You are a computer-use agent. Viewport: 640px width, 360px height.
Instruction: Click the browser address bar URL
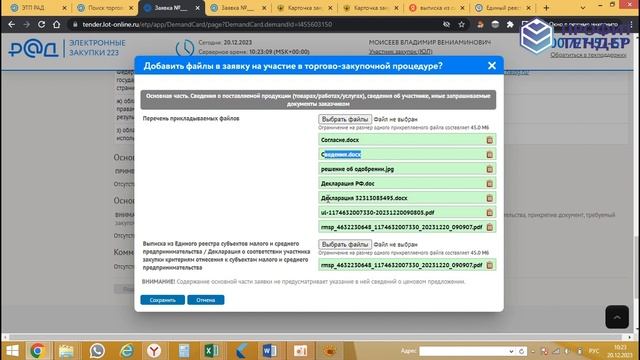coord(207,24)
